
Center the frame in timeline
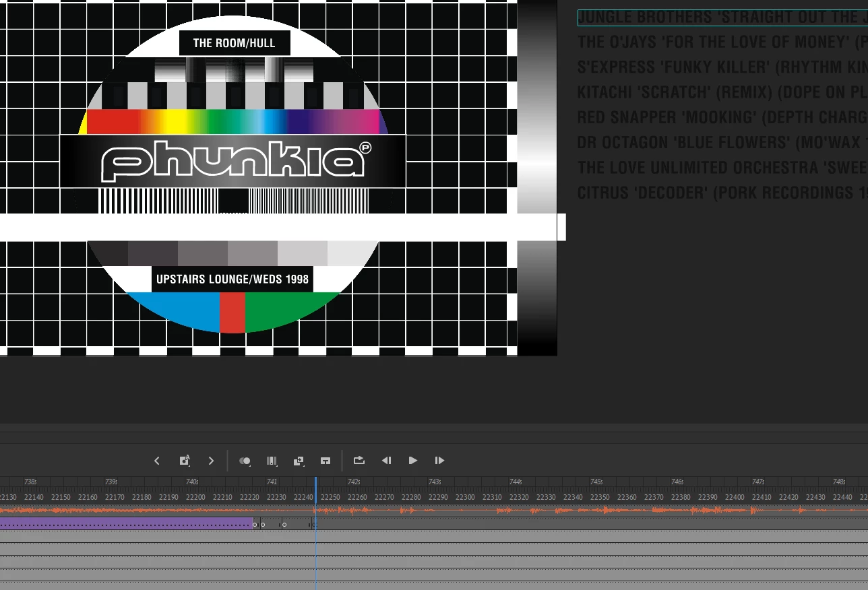click(x=325, y=461)
